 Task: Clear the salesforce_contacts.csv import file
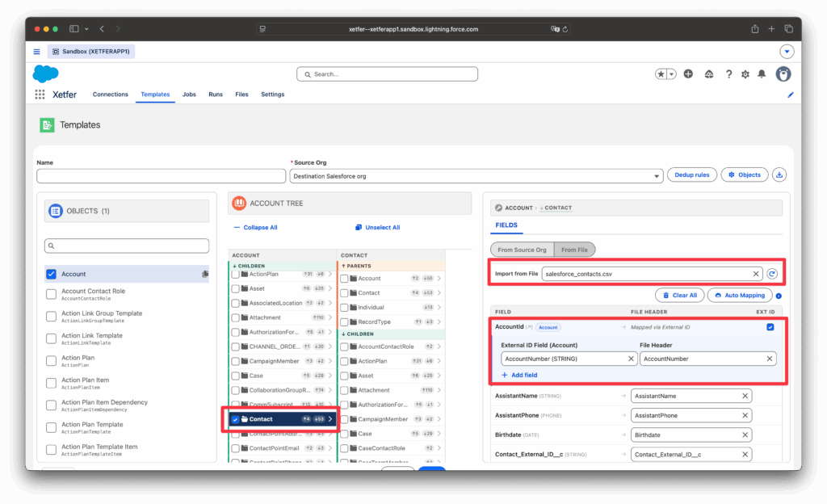(x=755, y=274)
